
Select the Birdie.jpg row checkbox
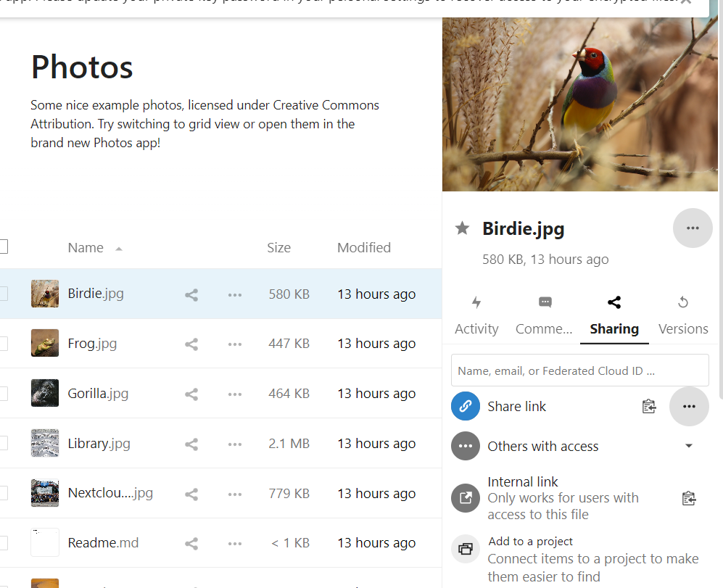click(3, 294)
